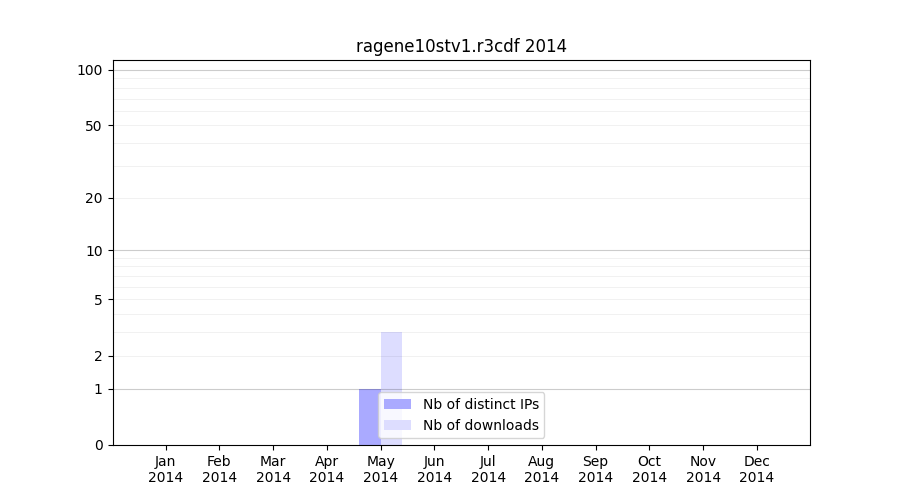Viewport: 900px width, 500px height.
Task: Pick the May 2014 x-axis label
Action: [380, 469]
